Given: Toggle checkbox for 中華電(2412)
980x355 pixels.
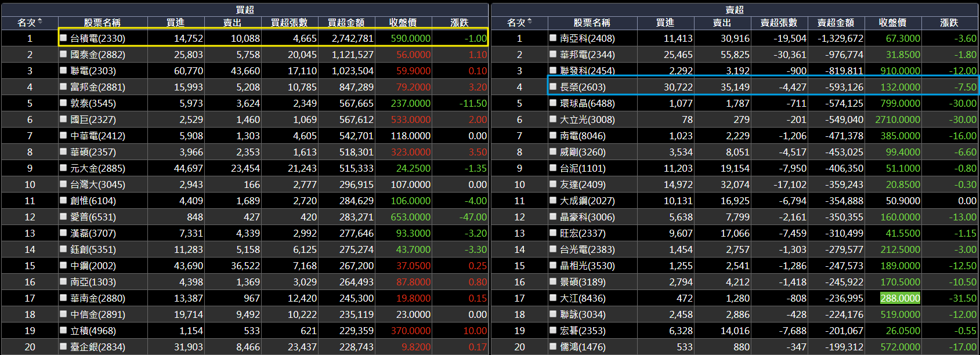Looking at the screenshot, I should [x=64, y=135].
